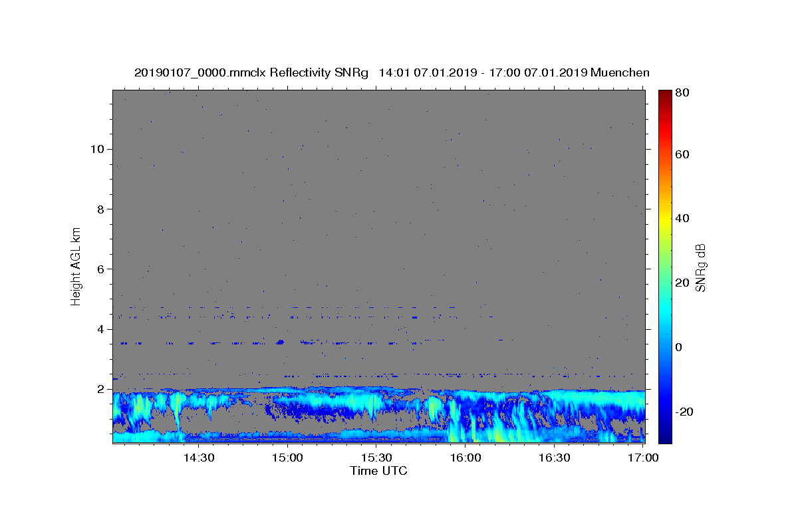Click the colorbar value 80
This screenshot has height=532, width=798.
pyautogui.click(x=682, y=92)
